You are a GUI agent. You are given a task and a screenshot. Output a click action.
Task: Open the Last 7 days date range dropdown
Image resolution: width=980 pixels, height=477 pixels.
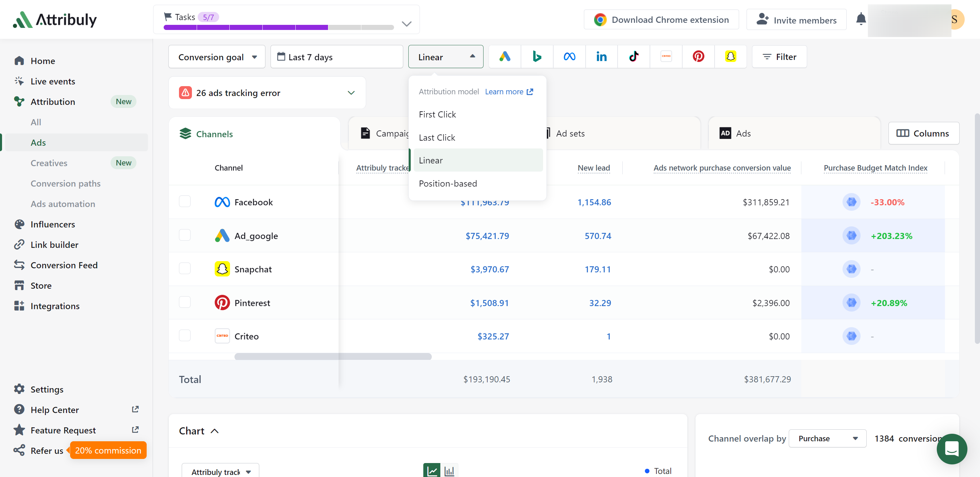click(x=338, y=57)
